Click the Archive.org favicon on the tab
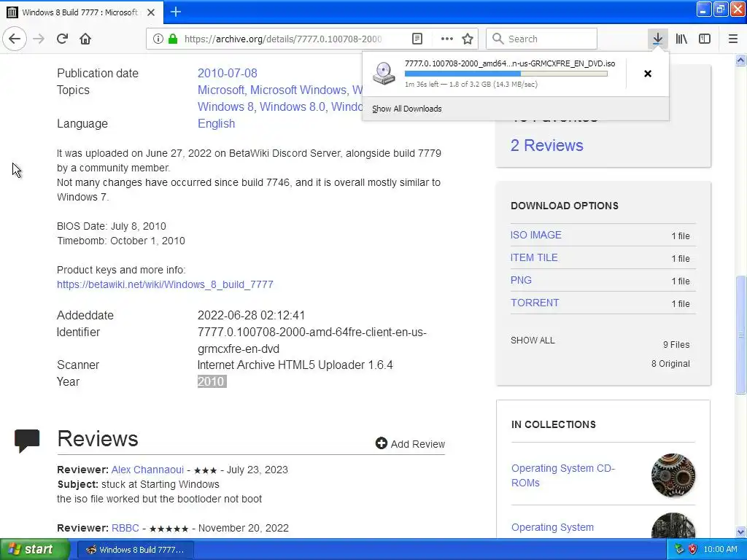This screenshot has width=747, height=560. (x=12, y=12)
